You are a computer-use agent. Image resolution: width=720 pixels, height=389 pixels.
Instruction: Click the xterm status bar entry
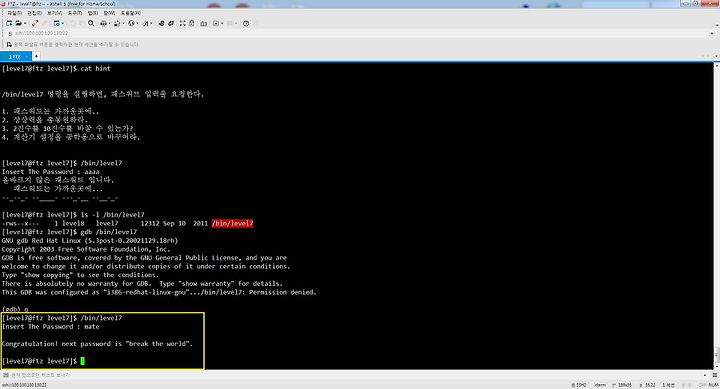(x=600, y=385)
